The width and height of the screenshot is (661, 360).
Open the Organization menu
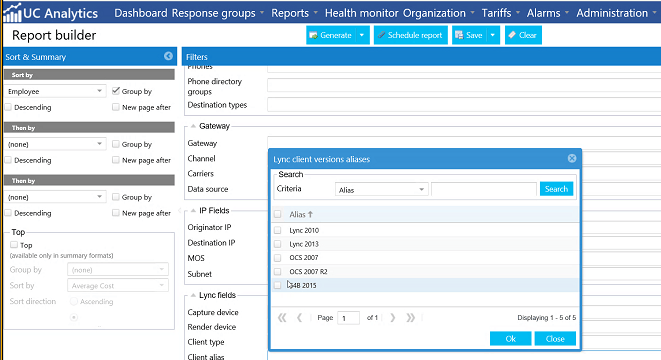click(x=439, y=13)
